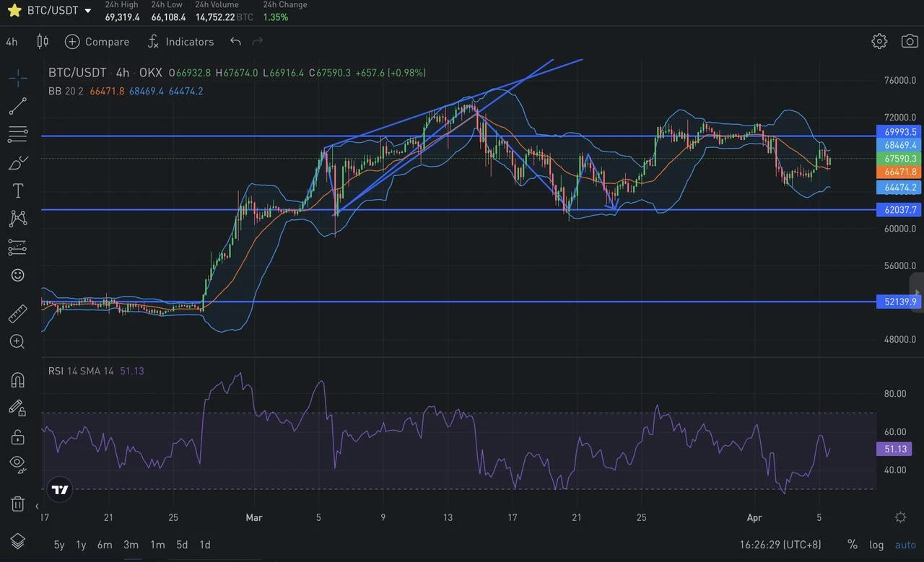This screenshot has height=562, width=924.
Task: Toggle lock all drawings
Action: tap(18, 436)
